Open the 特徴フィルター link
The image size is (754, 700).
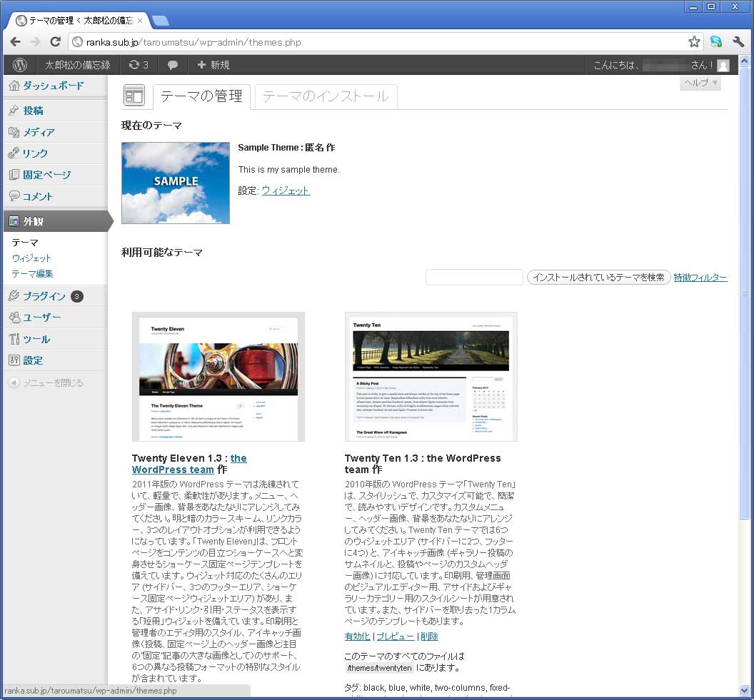click(x=700, y=277)
